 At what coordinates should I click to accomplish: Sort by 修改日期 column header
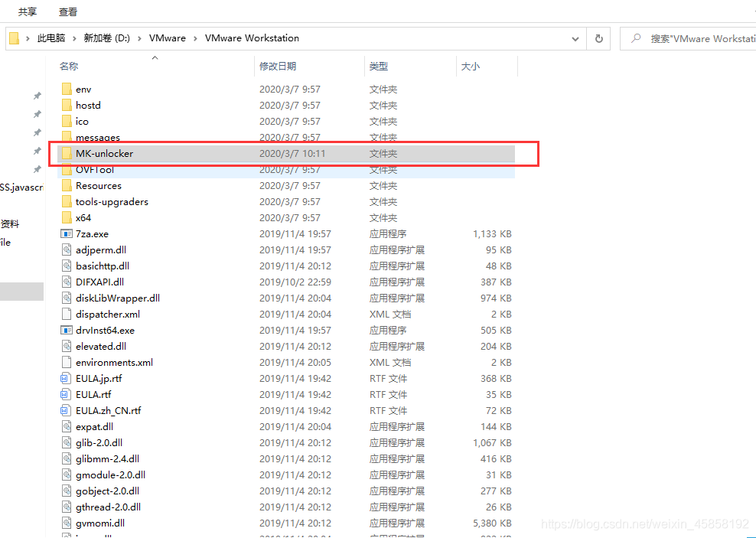pyautogui.click(x=277, y=67)
